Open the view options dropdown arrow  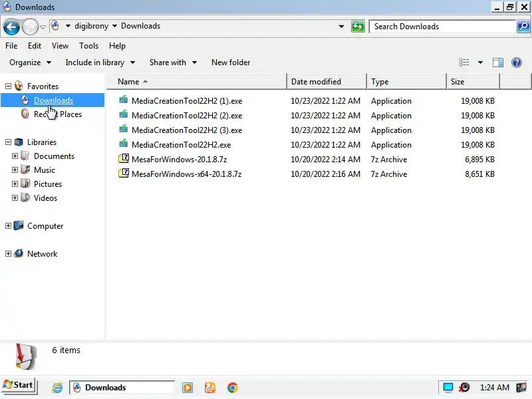pos(480,63)
